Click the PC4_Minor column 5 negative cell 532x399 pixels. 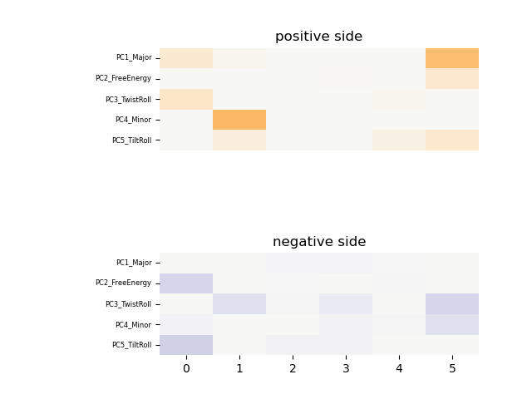[x=452, y=324]
